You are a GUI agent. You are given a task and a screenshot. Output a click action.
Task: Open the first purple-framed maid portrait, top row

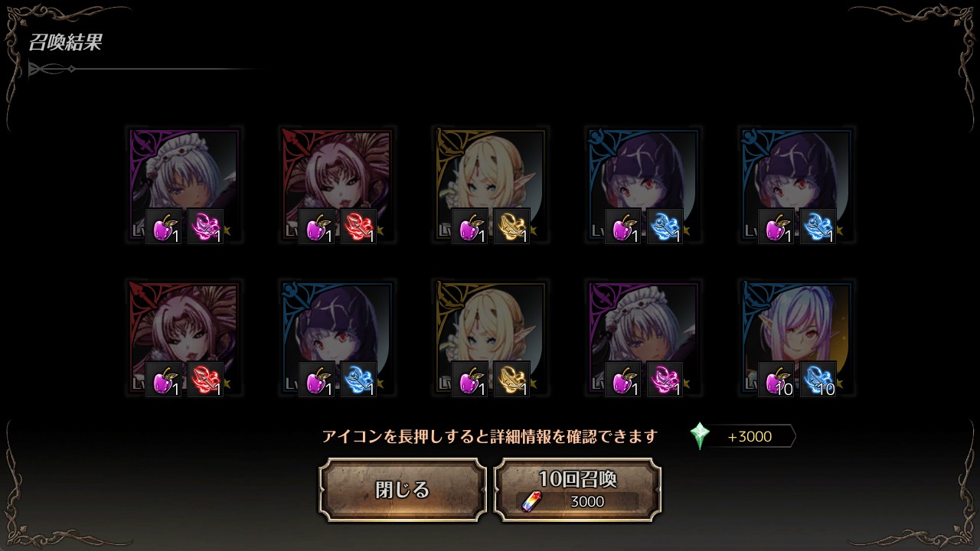coord(184,184)
